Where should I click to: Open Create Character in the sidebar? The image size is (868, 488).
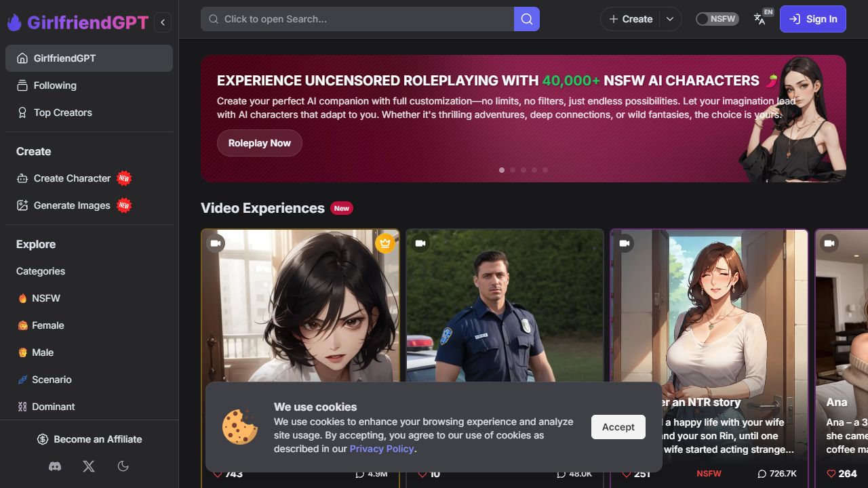coord(89,178)
